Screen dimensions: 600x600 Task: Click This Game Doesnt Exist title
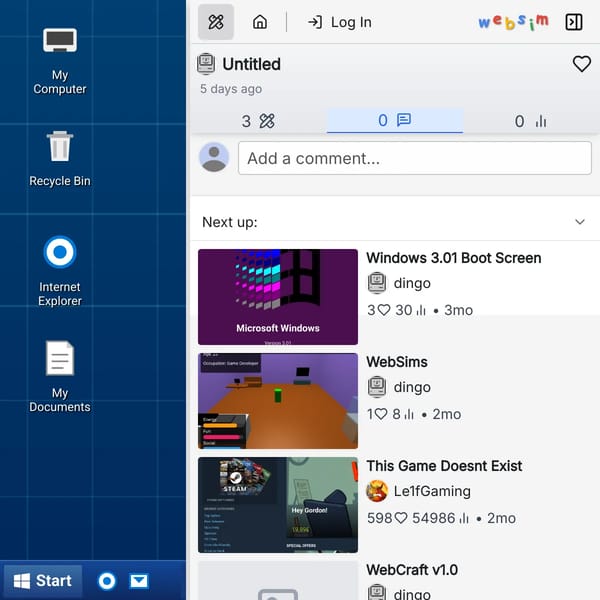click(x=444, y=466)
